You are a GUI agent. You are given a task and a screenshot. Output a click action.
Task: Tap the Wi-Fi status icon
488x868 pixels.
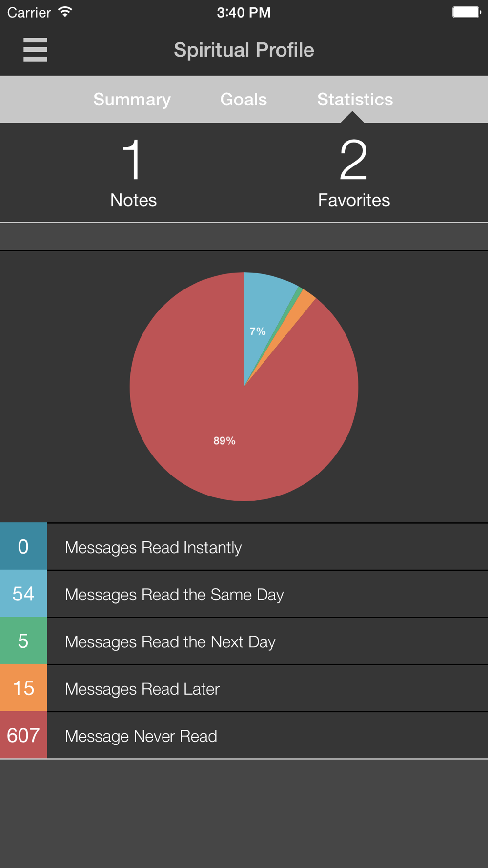pyautogui.click(x=64, y=12)
